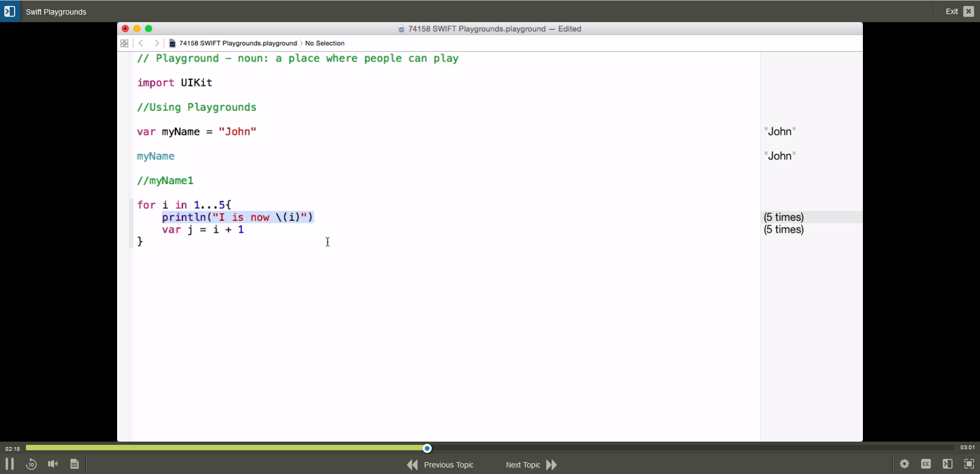The width and height of the screenshot is (980, 474).
Task: Click the 02:18 elapsed time
Action: [12, 449]
